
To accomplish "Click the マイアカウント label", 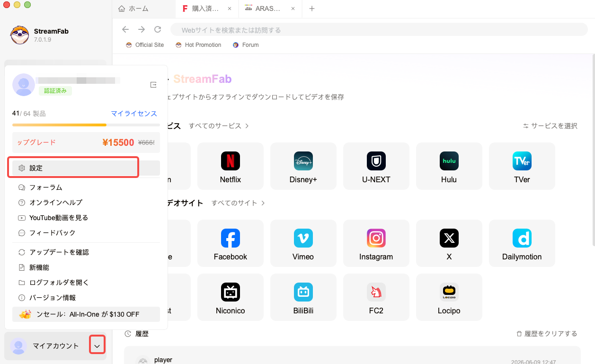I will pyautogui.click(x=56, y=346).
